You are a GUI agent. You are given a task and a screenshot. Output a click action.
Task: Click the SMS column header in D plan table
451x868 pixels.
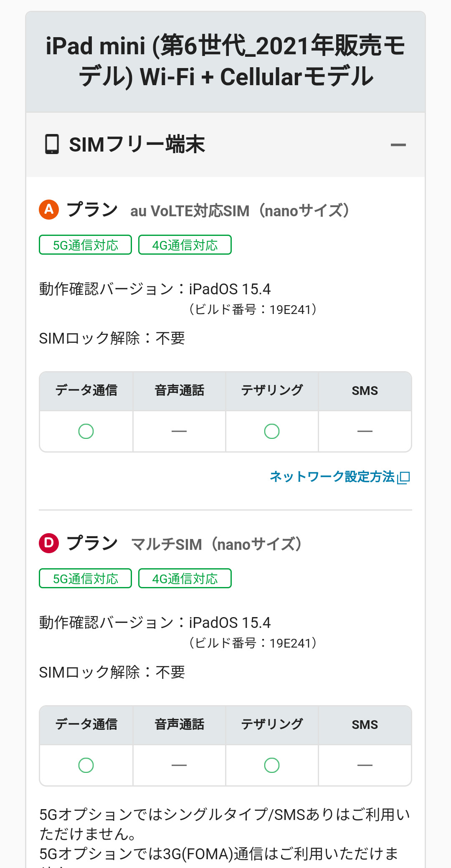(x=365, y=725)
